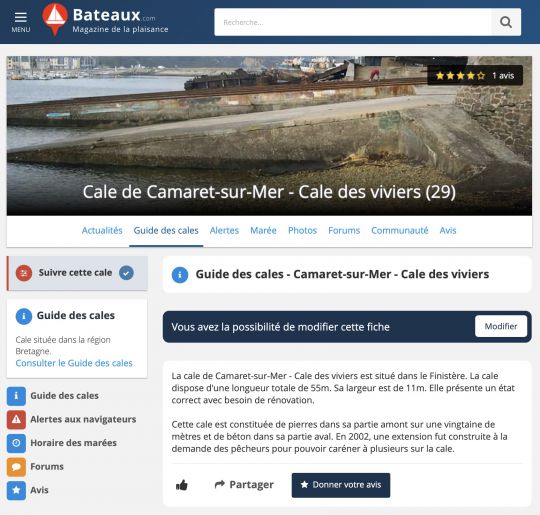Click in the Recherche search field
The width and height of the screenshot is (540, 515).
click(353, 22)
